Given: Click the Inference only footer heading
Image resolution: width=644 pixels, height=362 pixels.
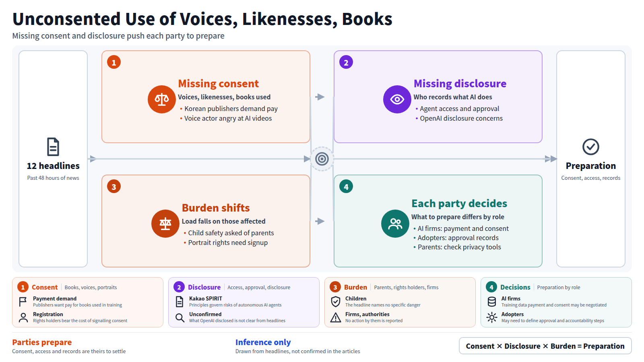Looking at the screenshot, I should pos(263,342).
